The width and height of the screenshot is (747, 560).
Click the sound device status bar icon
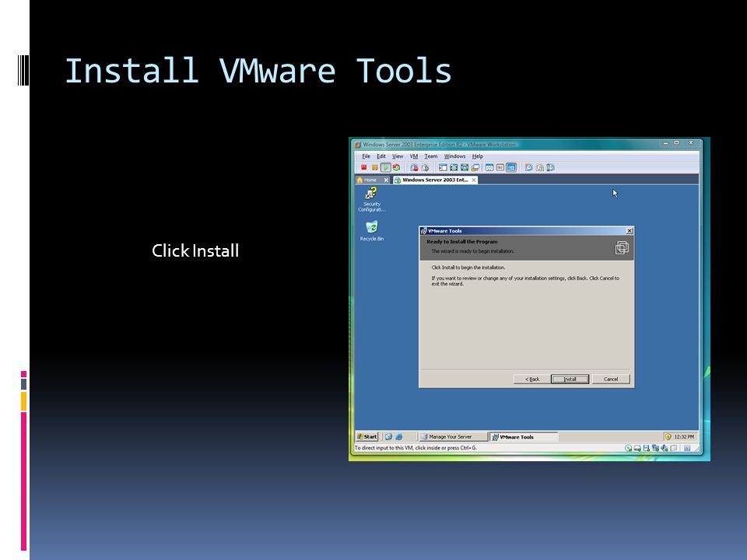pyautogui.click(x=664, y=448)
